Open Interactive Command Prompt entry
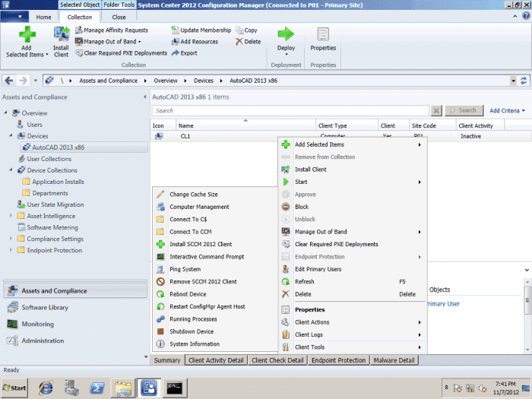 pos(215,257)
